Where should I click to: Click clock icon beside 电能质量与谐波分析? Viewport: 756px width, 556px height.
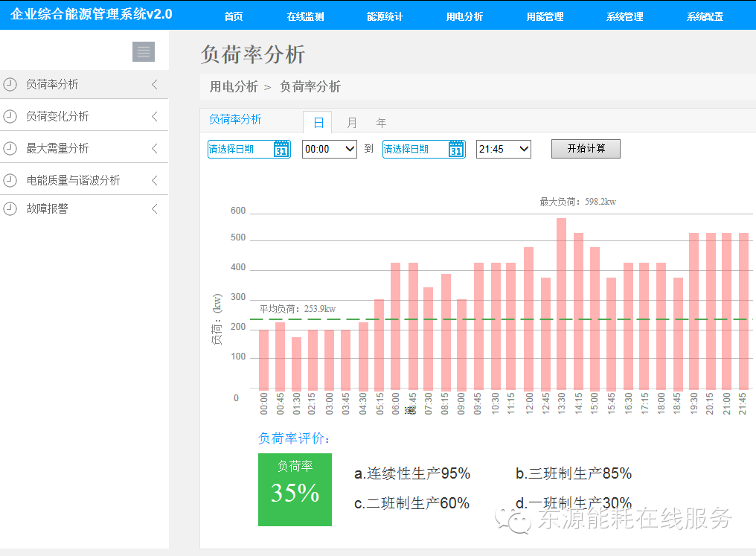coord(10,180)
